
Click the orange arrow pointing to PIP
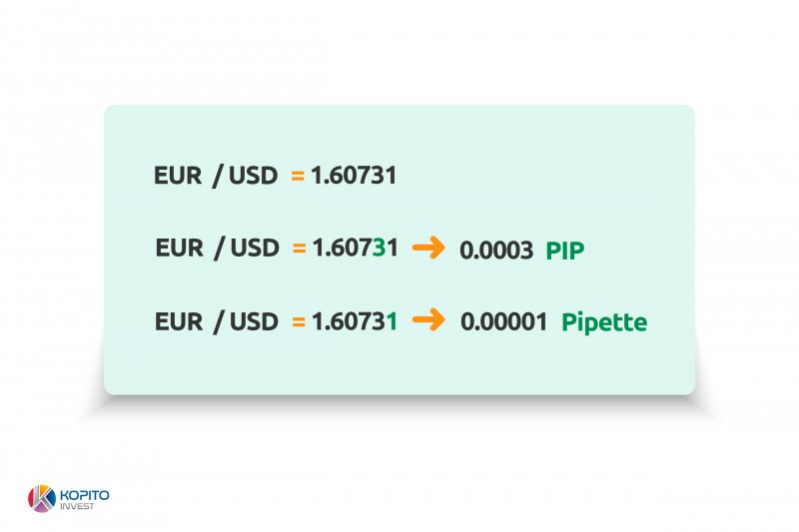click(428, 248)
